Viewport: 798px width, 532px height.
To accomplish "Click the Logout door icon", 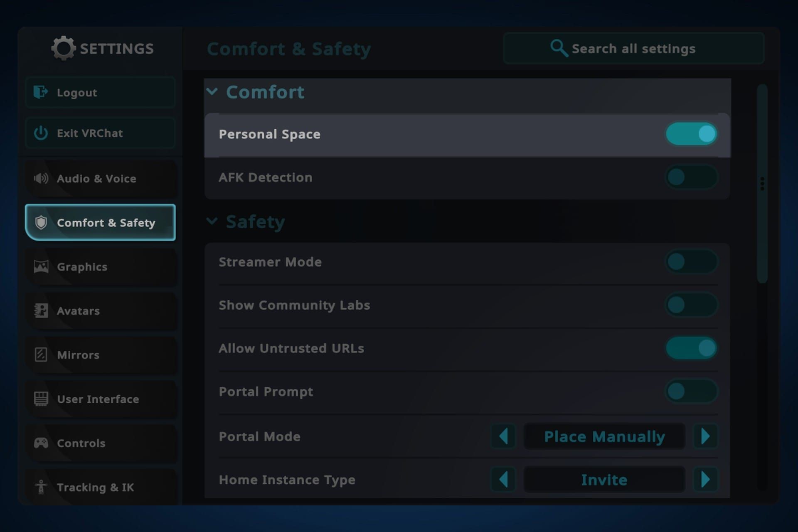I will 41,92.
